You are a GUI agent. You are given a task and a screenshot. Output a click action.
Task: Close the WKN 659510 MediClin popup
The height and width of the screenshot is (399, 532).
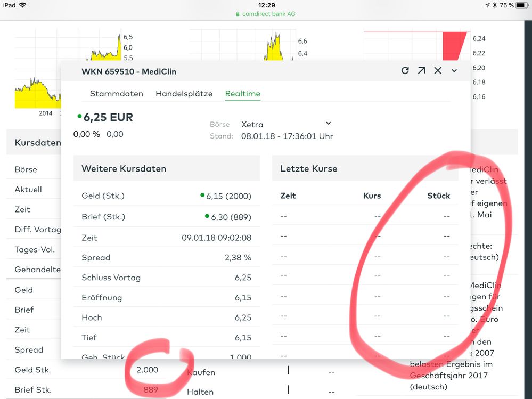pyautogui.click(x=438, y=70)
